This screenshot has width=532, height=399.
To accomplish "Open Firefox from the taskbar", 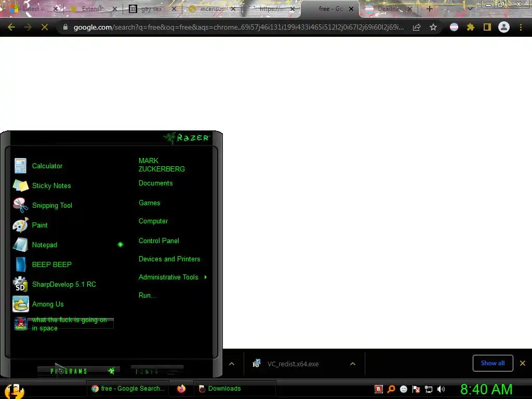I will coord(181,389).
